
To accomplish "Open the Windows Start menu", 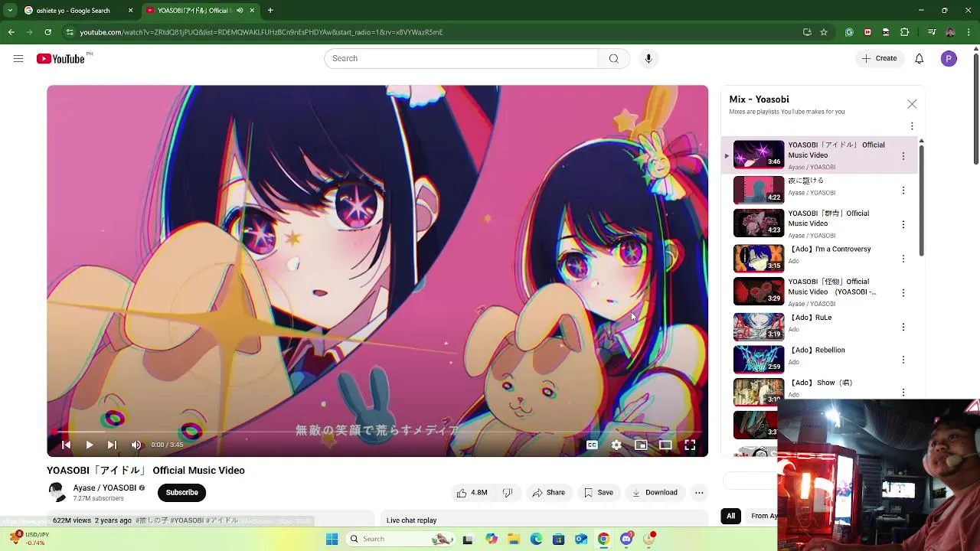I will [332, 540].
